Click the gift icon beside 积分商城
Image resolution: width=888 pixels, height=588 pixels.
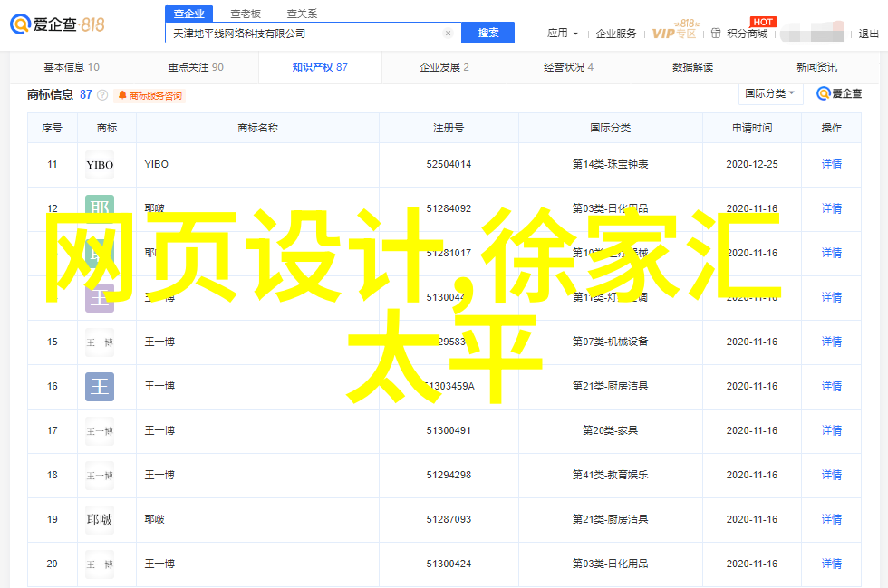[x=716, y=34]
